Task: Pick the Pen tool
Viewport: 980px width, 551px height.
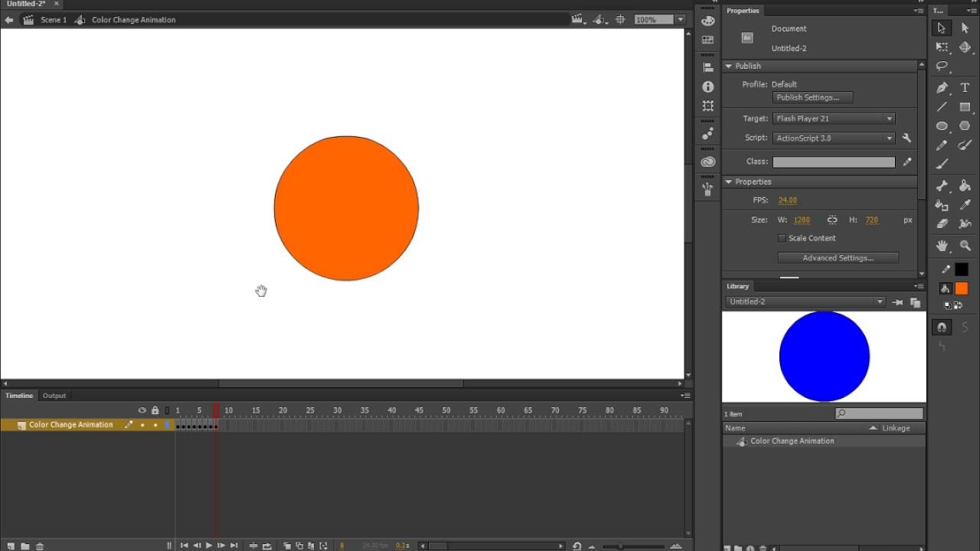Action: 942,87
